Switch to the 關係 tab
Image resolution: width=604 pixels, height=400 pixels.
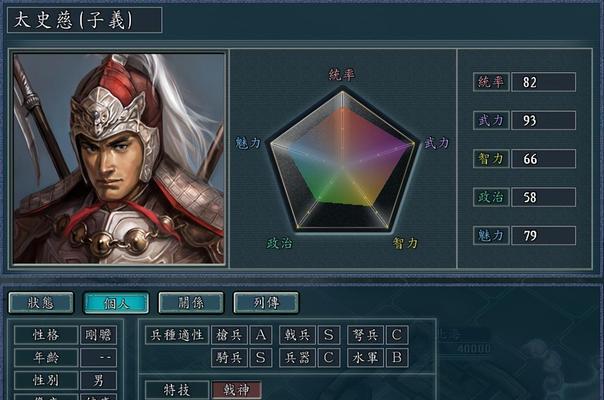(191, 303)
